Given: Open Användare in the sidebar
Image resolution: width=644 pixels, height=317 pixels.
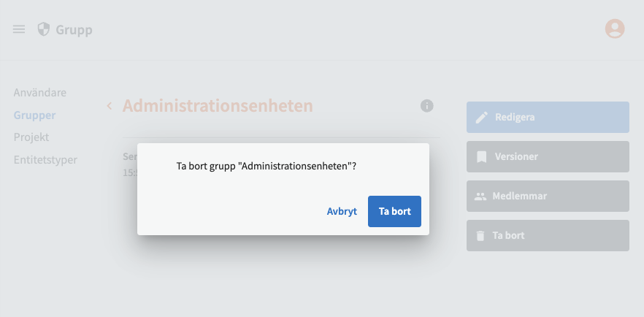Looking at the screenshot, I should [x=40, y=93].
